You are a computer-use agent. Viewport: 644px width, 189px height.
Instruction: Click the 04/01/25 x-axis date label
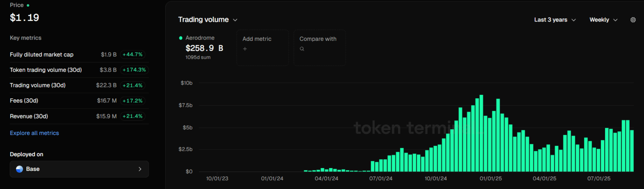545,178
